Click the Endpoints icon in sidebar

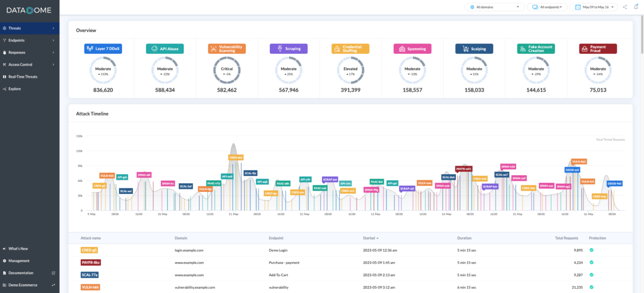pyautogui.click(x=4, y=40)
